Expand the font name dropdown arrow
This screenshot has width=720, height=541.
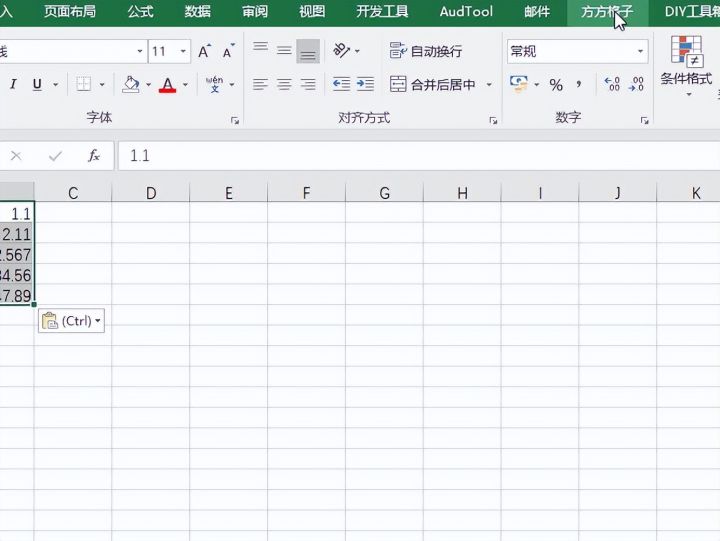click(140, 51)
